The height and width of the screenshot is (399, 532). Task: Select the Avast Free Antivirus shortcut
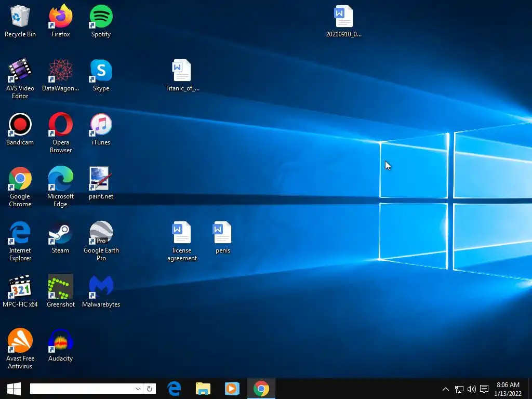coord(20,349)
